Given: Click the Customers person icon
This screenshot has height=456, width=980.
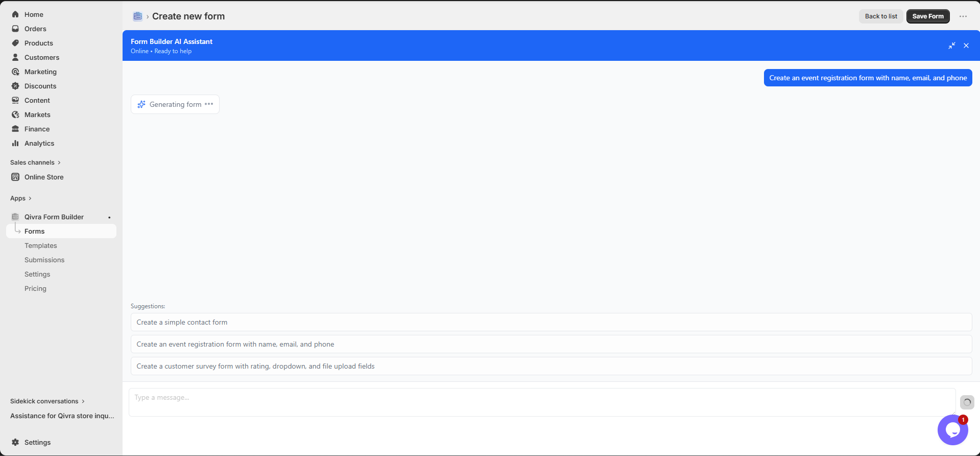Looking at the screenshot, I should point(15,57).
